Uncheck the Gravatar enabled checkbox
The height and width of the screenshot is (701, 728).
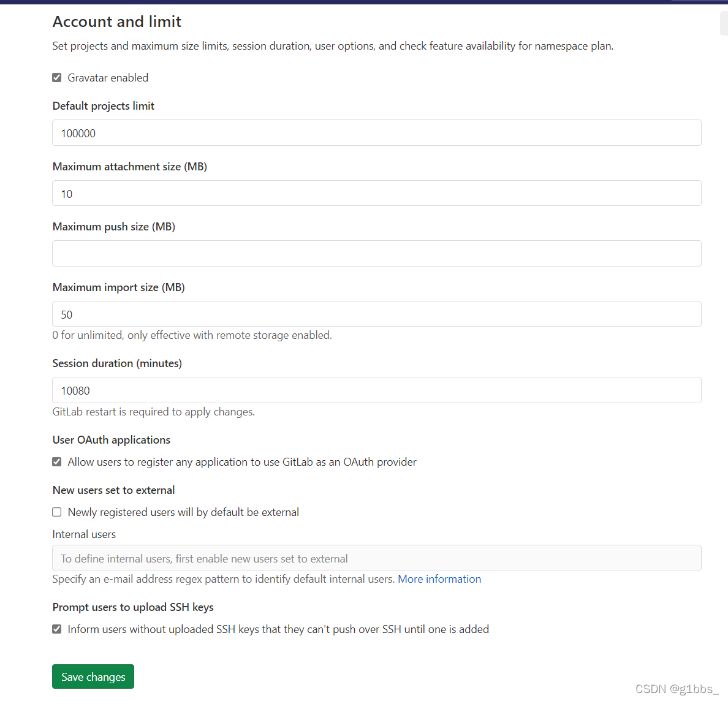tap(56, 78)
